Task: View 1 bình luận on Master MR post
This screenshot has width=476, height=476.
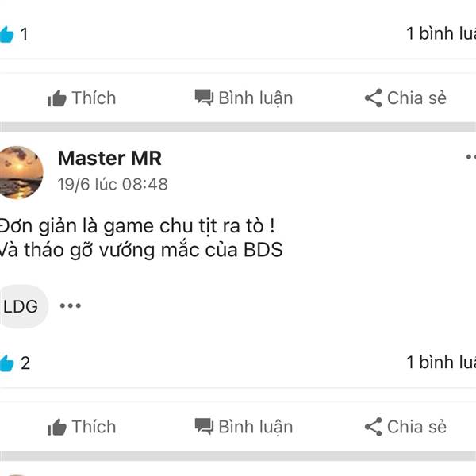Action: tap(441, 363)
